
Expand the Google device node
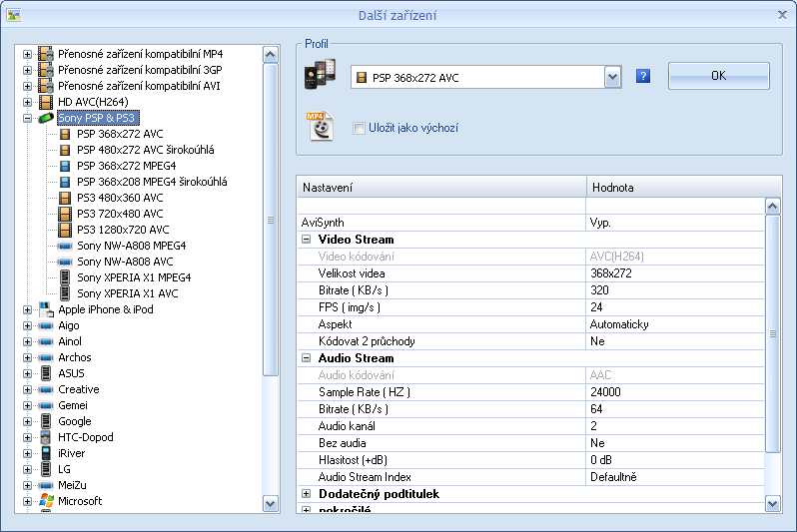27,421
